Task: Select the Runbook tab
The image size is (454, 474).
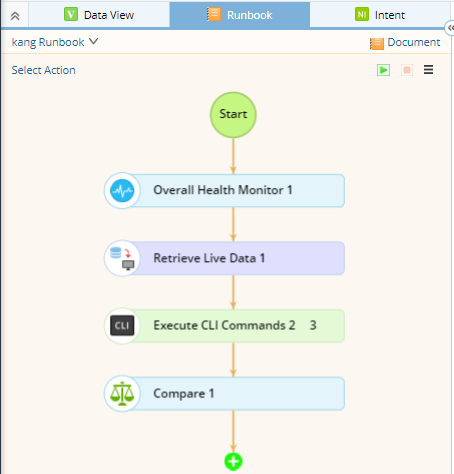Action: (x=240, y=15)
